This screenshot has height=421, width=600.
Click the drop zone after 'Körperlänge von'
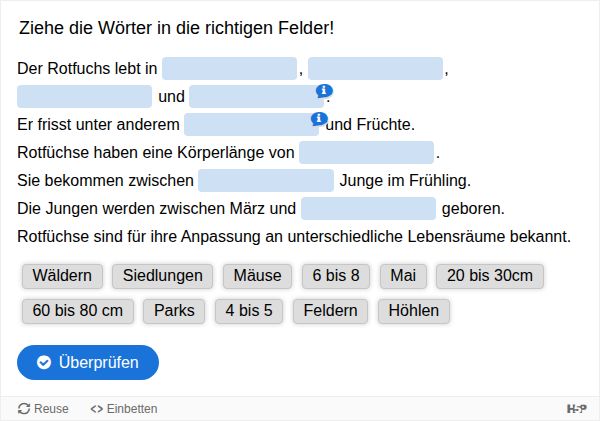367,153
